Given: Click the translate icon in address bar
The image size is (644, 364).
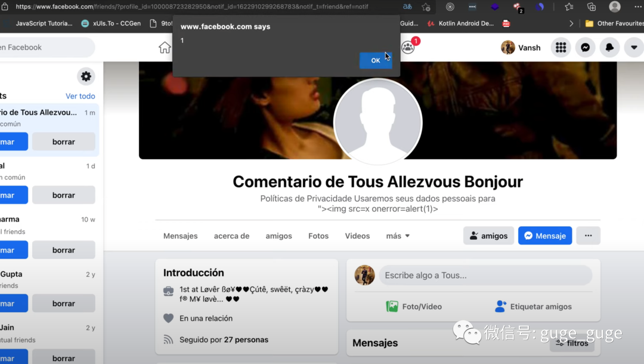Looking at the screenshot, I should coord(407,7).
